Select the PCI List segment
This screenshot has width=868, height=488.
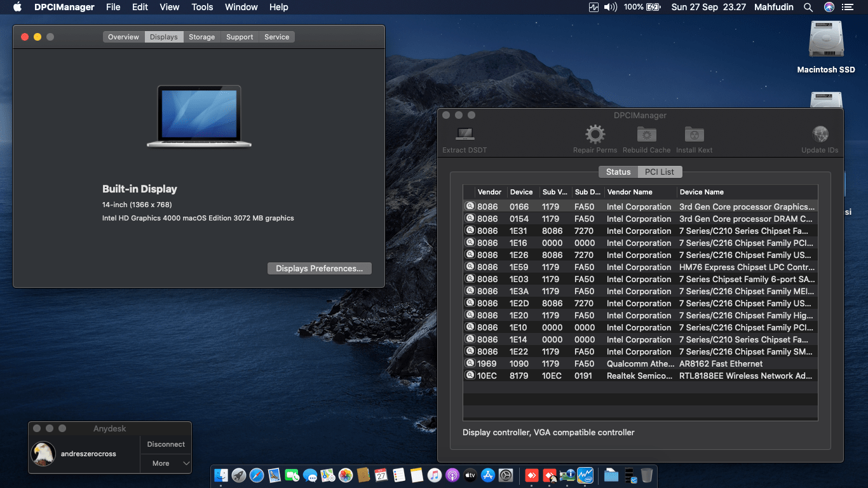659,172
